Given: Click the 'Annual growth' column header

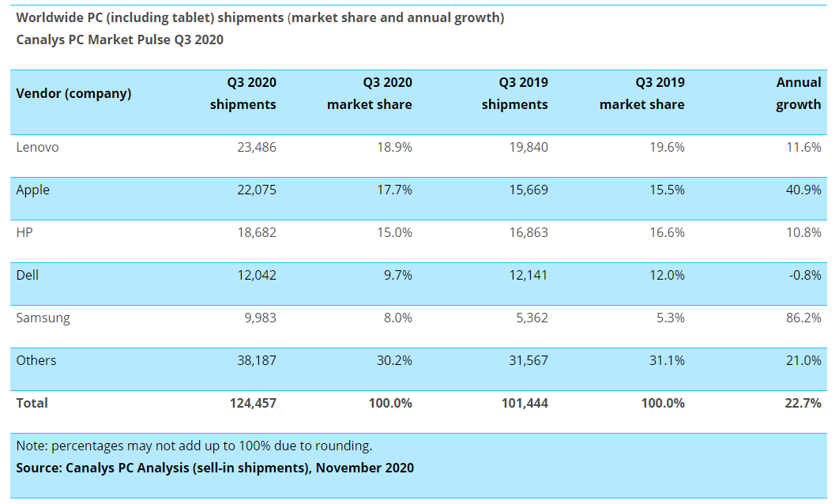Looking at the screenshot, I should (799, 94).
